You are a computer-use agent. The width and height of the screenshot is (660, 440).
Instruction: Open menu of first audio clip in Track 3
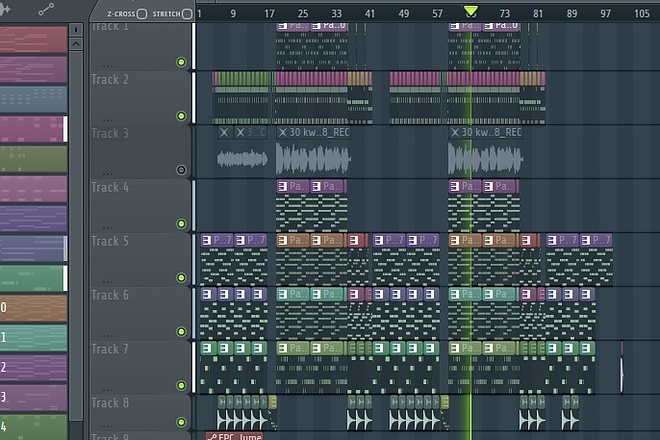[224, 133]
